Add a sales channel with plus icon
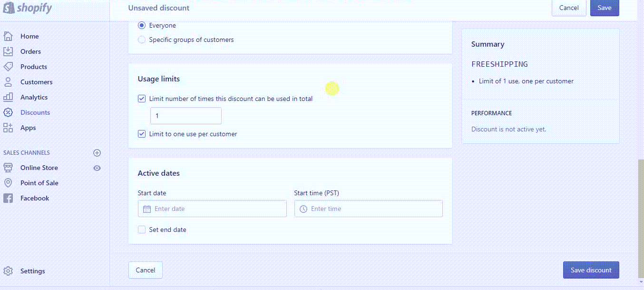Image resolution: width=644 pixels, height=290 pixels. [97, 153]
